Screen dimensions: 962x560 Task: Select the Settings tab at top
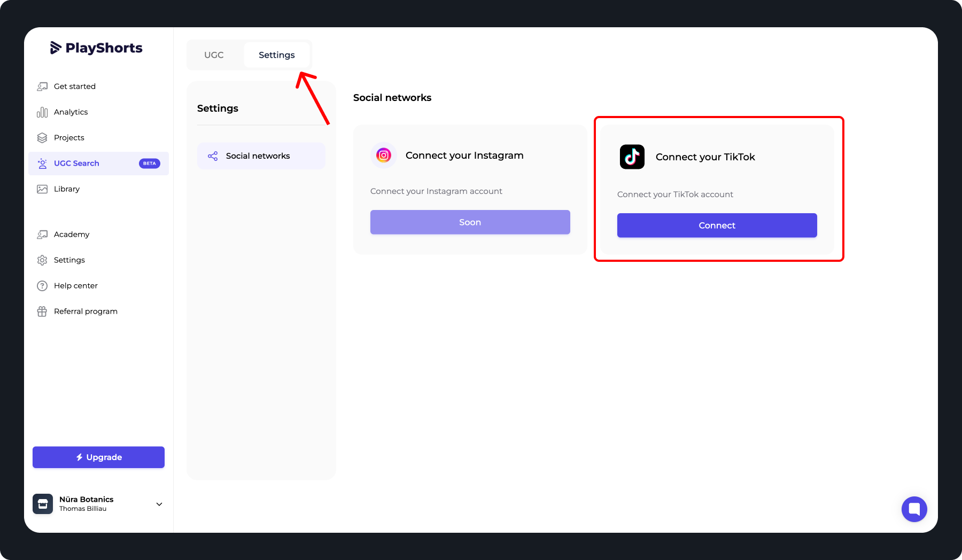[276, 55]
